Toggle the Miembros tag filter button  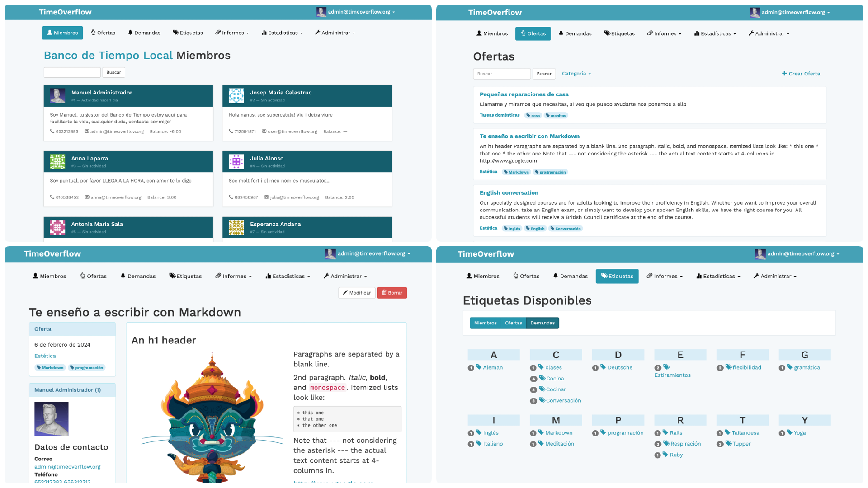click(x=485, y=323)
